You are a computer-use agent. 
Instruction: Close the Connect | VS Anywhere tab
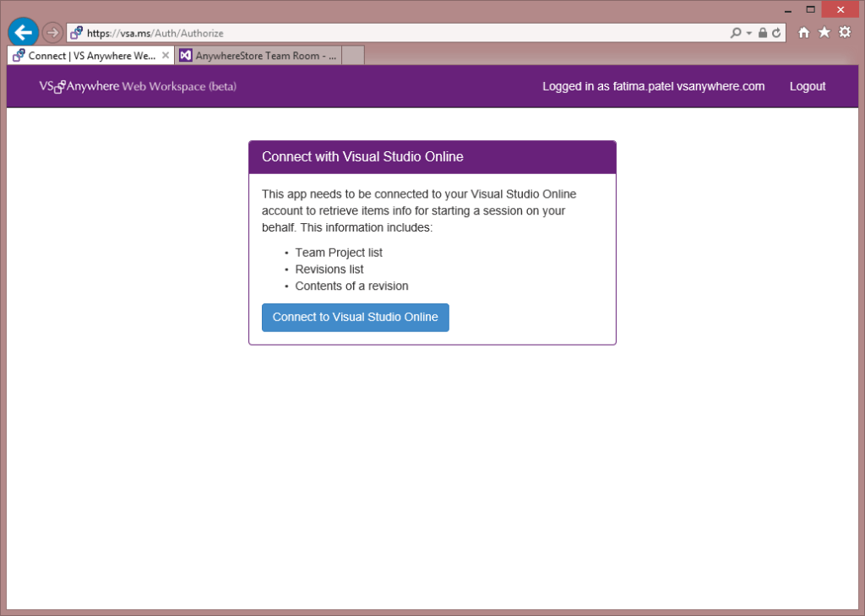(166, 56)
